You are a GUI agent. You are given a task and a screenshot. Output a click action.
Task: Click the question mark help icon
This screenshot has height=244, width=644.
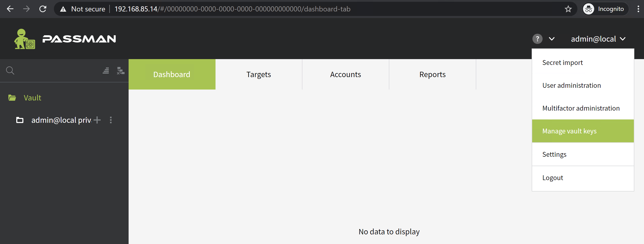(x=537, y=39)
